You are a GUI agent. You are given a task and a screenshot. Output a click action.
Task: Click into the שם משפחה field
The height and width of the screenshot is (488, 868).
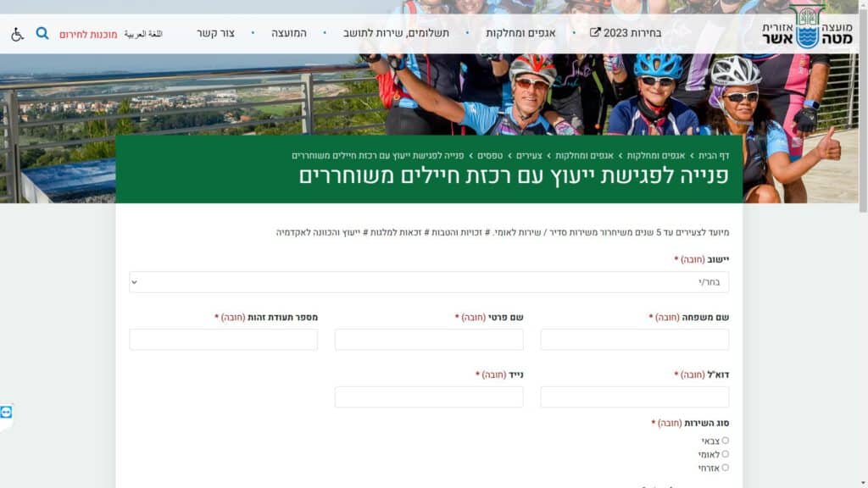(x=634, y=340)
